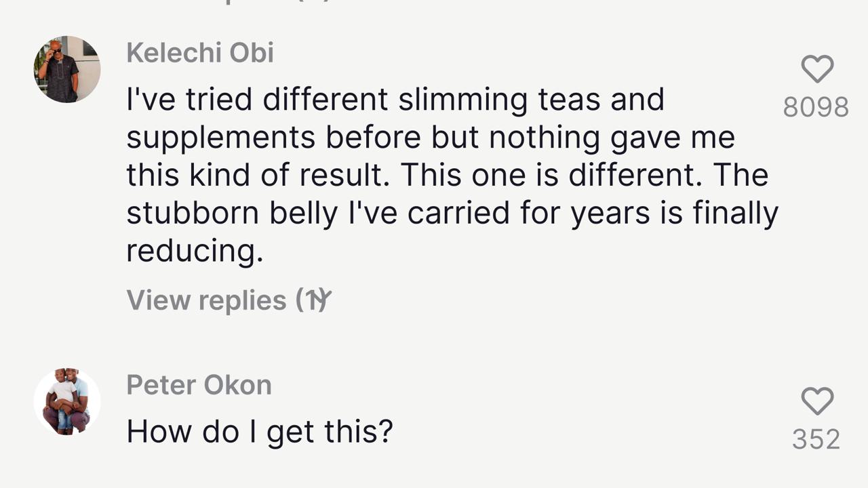Click the reply count in parentheses
Screen dimensions: 868x488
pos(313,300)
